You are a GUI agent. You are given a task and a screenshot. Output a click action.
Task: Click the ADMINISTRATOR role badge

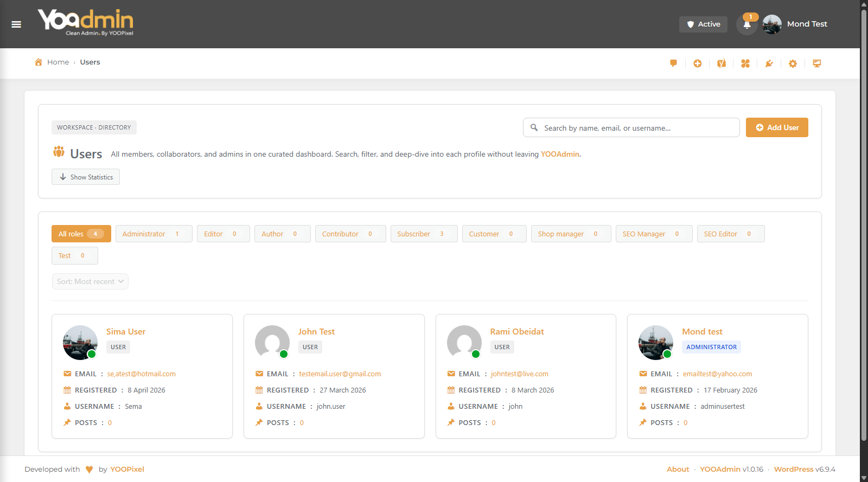click(711, 347)
